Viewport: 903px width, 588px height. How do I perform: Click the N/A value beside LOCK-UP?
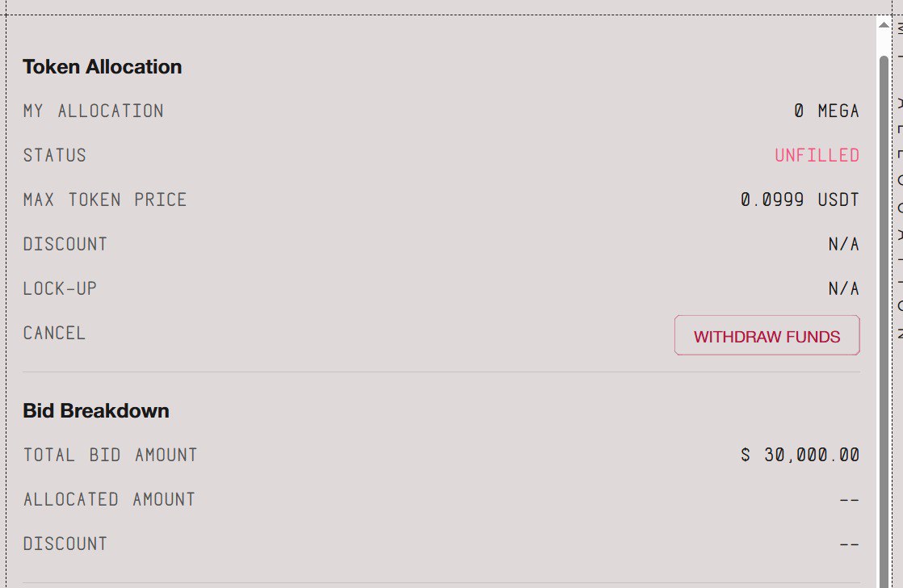pos(843,288)
